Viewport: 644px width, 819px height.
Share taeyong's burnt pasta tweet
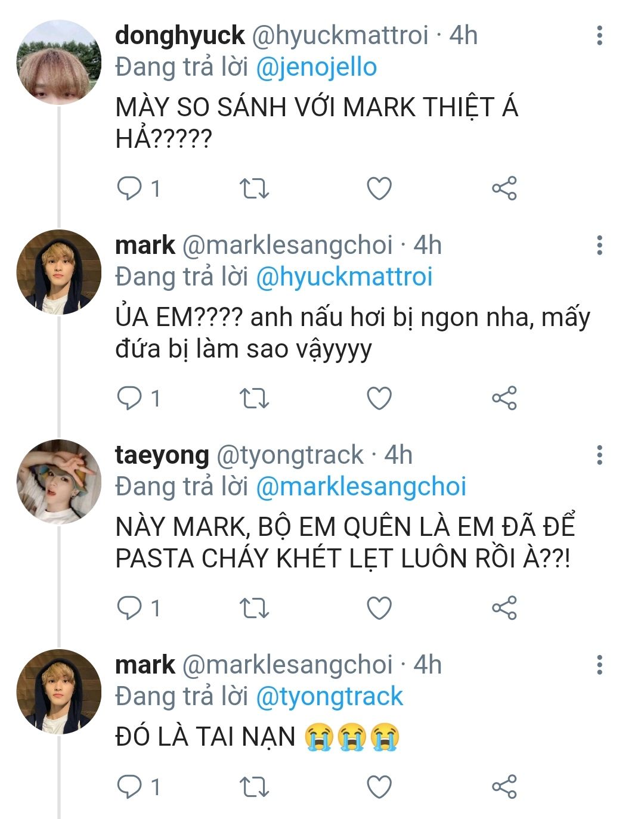(x=504, y=608)
